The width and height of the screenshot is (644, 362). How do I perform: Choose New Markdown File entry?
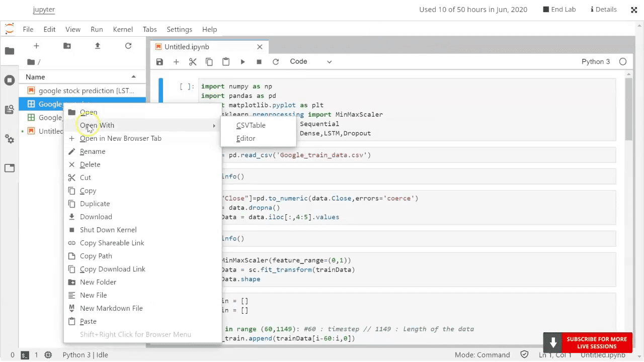[x=142, y=308]
